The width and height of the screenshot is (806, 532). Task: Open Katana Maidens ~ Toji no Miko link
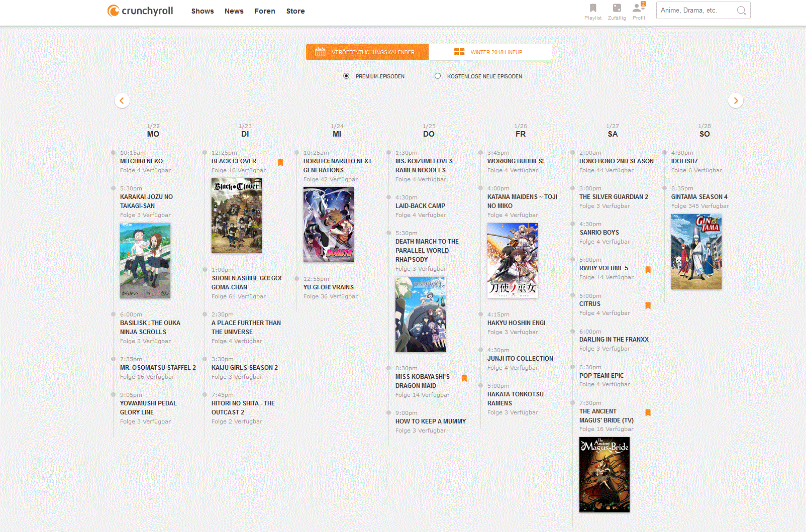(x=523, y=201)
